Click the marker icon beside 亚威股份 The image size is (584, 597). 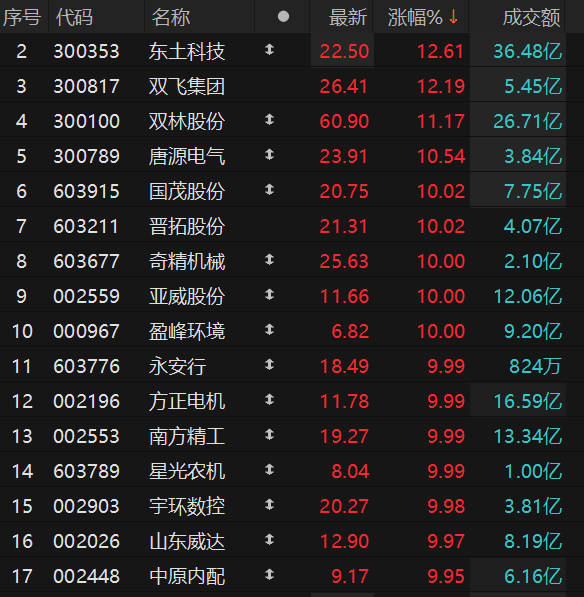pos(270,295)
